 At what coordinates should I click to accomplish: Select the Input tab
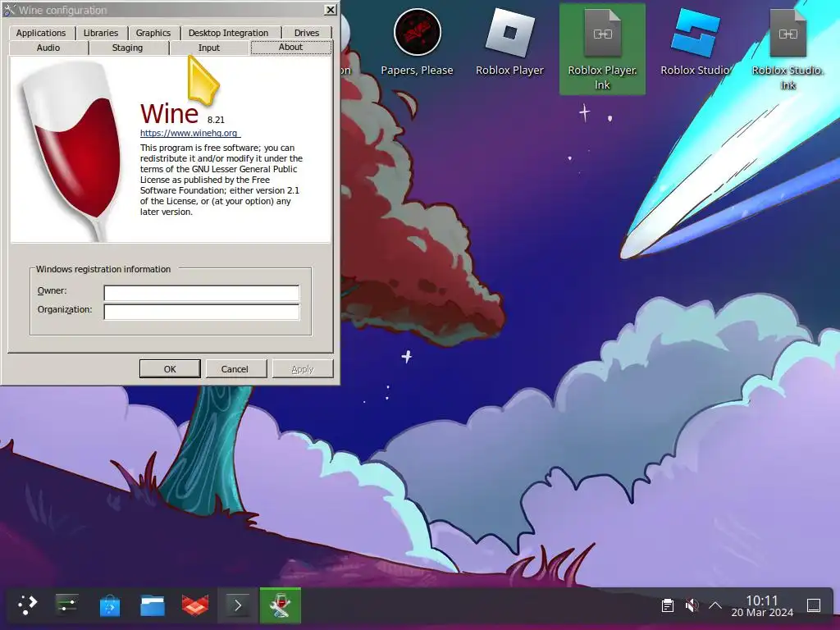(x=209, y=48)
